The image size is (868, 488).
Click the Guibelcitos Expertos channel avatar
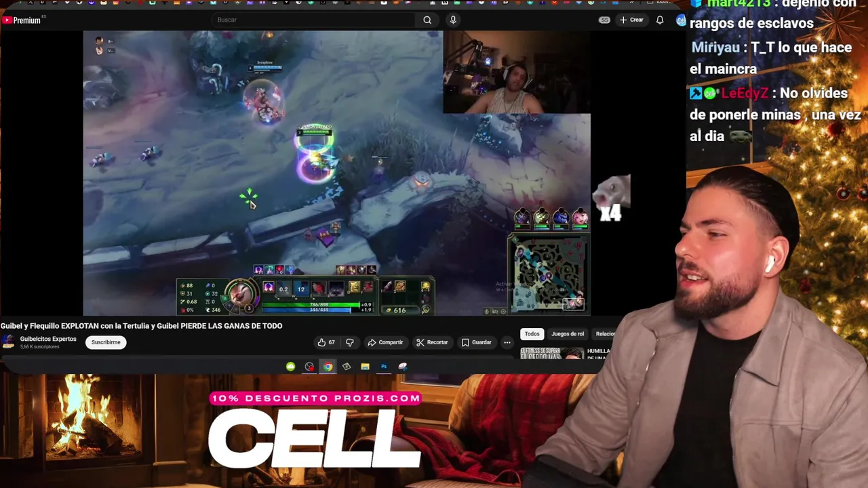click(x=8, y=342)
